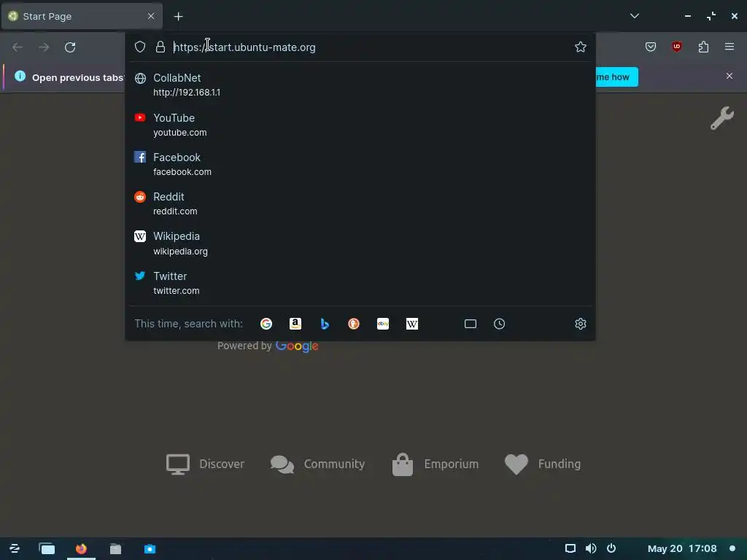Open uBlock Origin extension icon
The image size is (747, 560).
pos(677,47)
